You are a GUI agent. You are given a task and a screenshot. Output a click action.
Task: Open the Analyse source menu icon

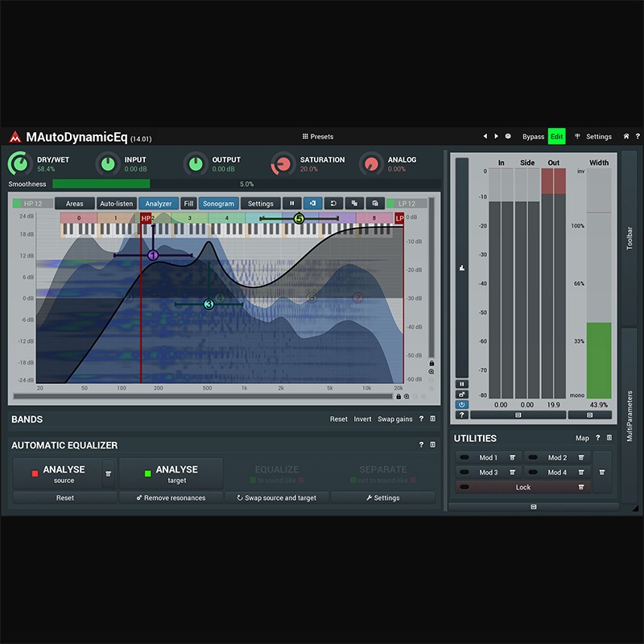coord(109,473)
